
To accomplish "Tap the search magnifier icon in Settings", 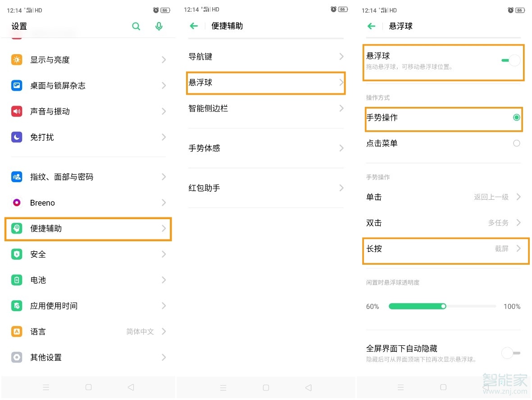I will [x=136, y=26].
